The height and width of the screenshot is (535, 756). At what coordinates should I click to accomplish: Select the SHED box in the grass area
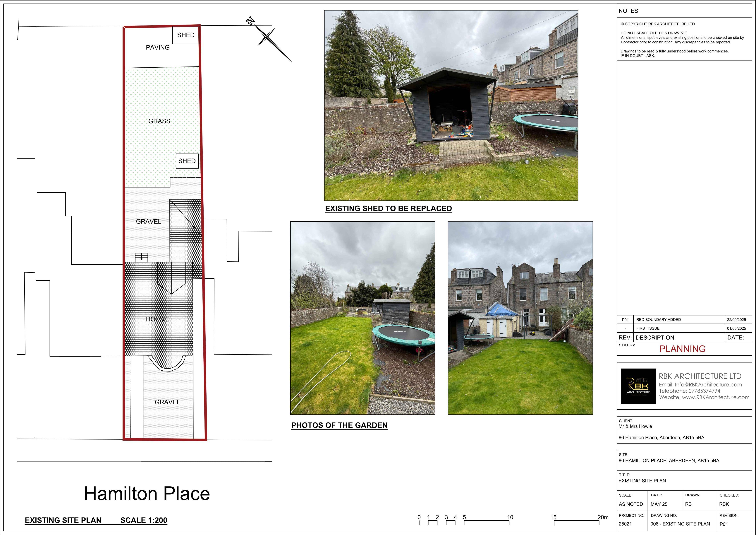pyautogui.click(x=187, y=161)
